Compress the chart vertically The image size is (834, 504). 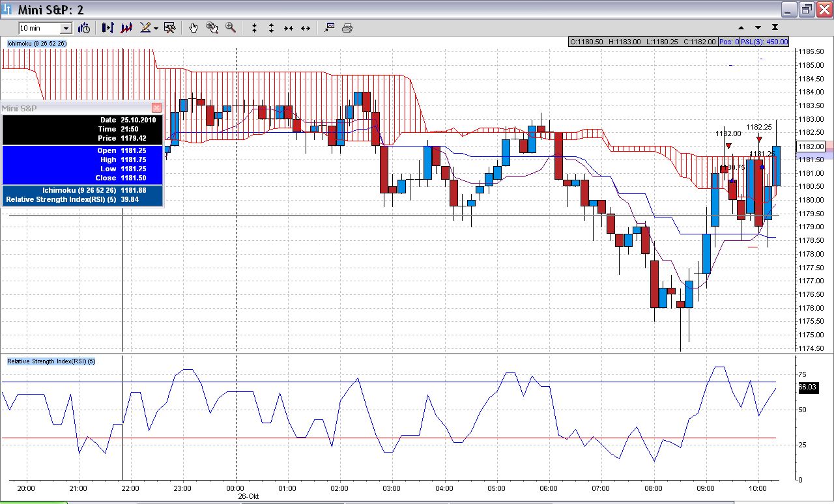coord(254,28)
